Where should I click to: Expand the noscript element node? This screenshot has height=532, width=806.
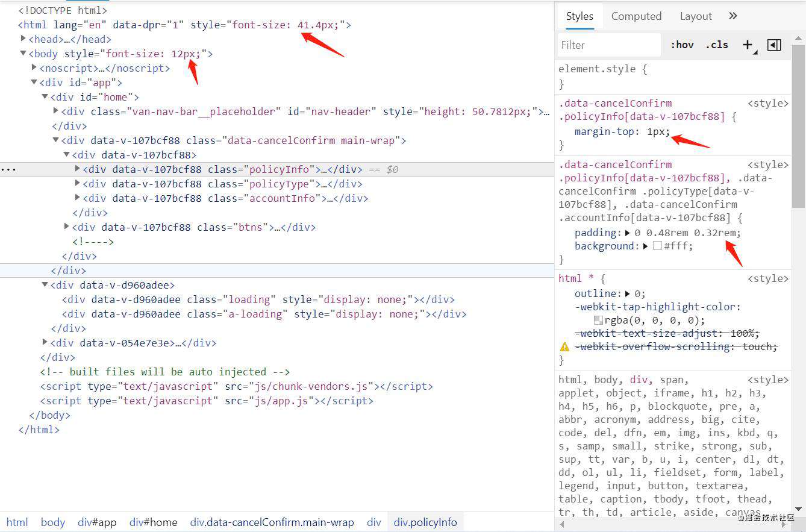[x=34, y=67]
